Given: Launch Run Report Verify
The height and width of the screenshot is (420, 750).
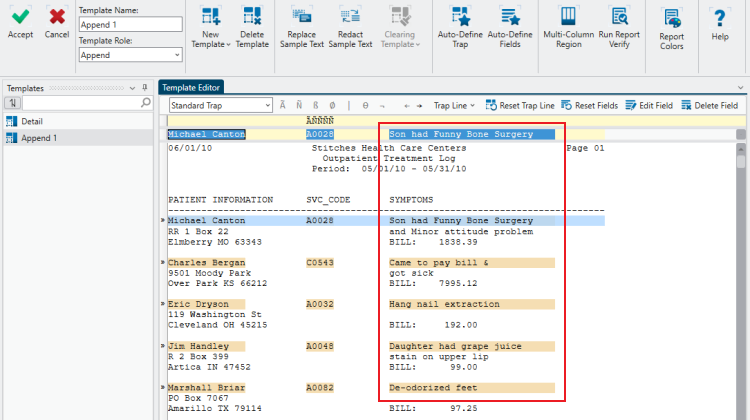Looking at the screenshot, I should pos(619,17).
